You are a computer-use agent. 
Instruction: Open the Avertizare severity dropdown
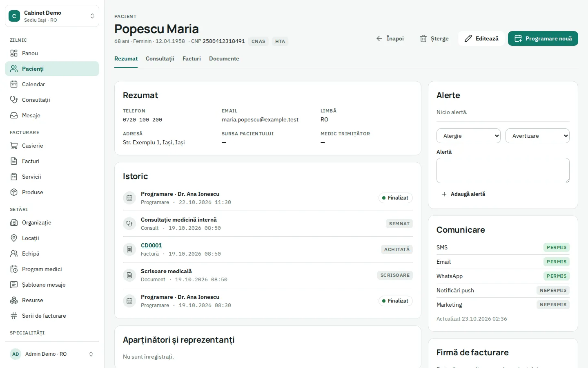(537, 136)
